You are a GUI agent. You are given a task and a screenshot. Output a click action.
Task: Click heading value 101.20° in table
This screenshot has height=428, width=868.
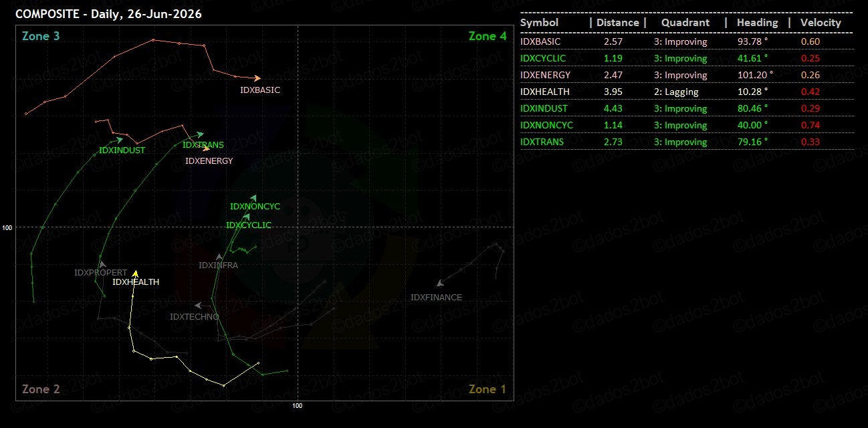[x=754, y=75]
